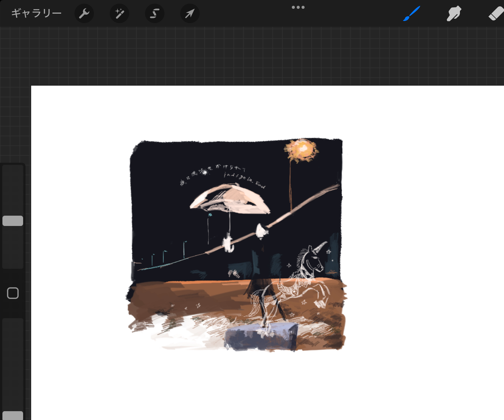Activate the Transform arrow tool
Image resolution: width=504 pixels, height=420 pixels.
(x=190, y=13)
